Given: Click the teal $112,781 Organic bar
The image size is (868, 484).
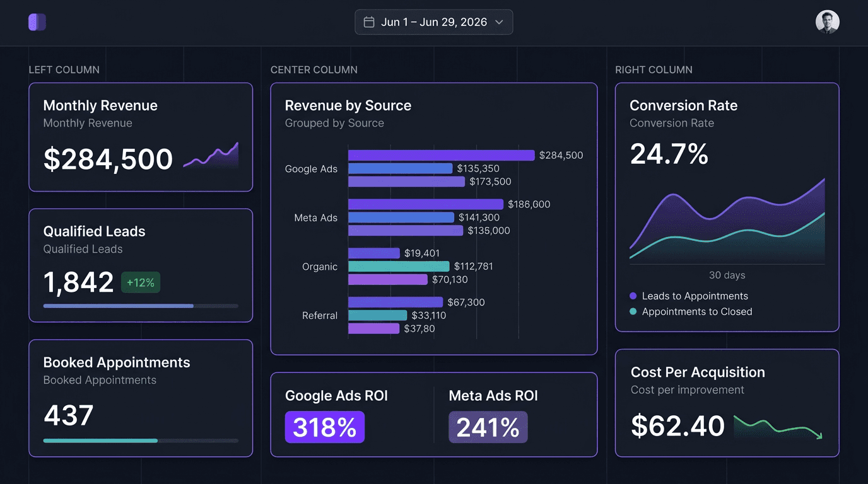Looking at the screenshot, I should click(399, 267).
